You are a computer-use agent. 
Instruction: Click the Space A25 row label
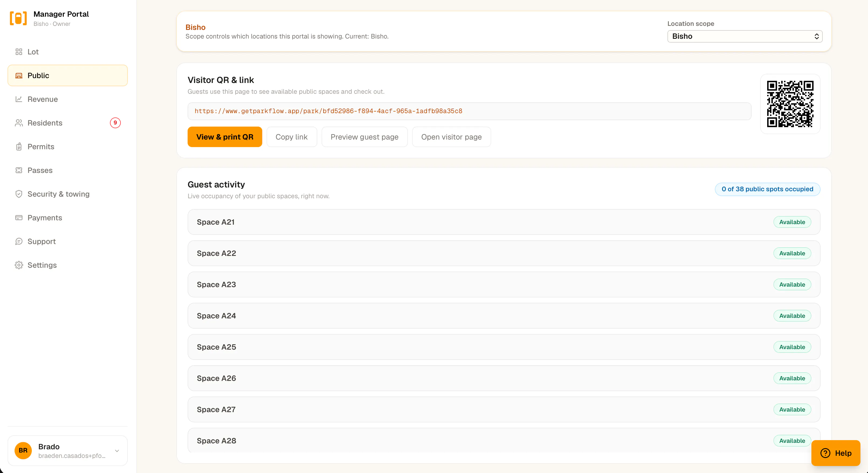click(x=216, y=347)
